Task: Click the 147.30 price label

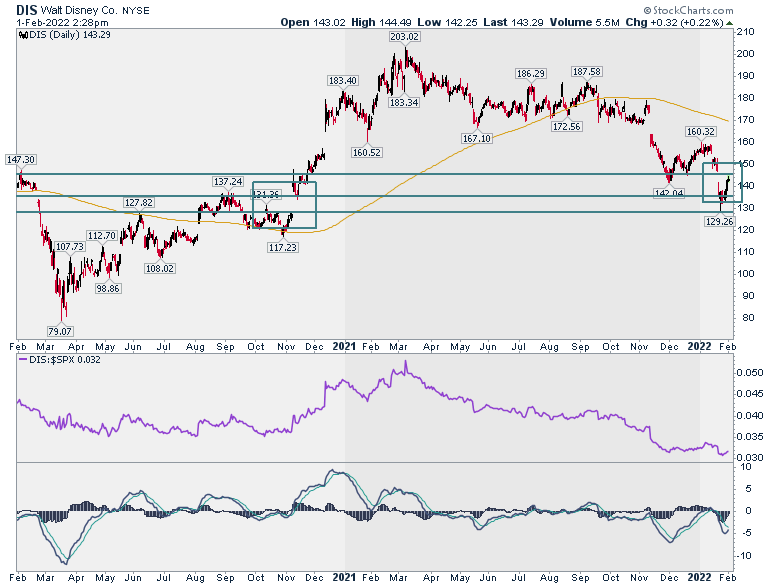Action: (20, 160)
